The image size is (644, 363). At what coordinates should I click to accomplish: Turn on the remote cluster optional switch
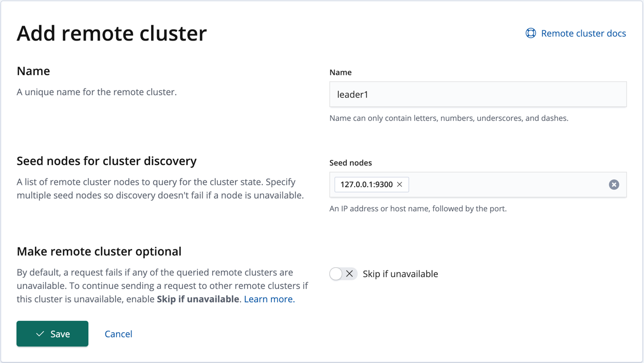(x=343, y=274)
